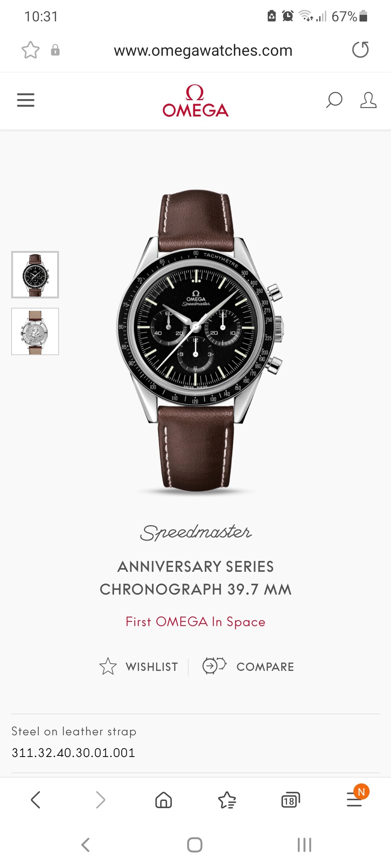The width and height of the screenshot is (391, 868).
Task: Open the hamburger navigation menu
Action: [26, 100]
